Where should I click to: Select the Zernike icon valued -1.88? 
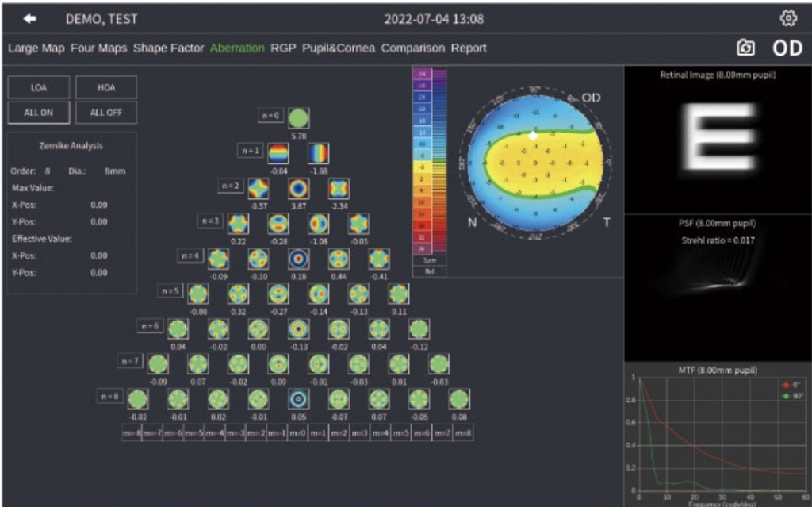[x=318, y=153]
